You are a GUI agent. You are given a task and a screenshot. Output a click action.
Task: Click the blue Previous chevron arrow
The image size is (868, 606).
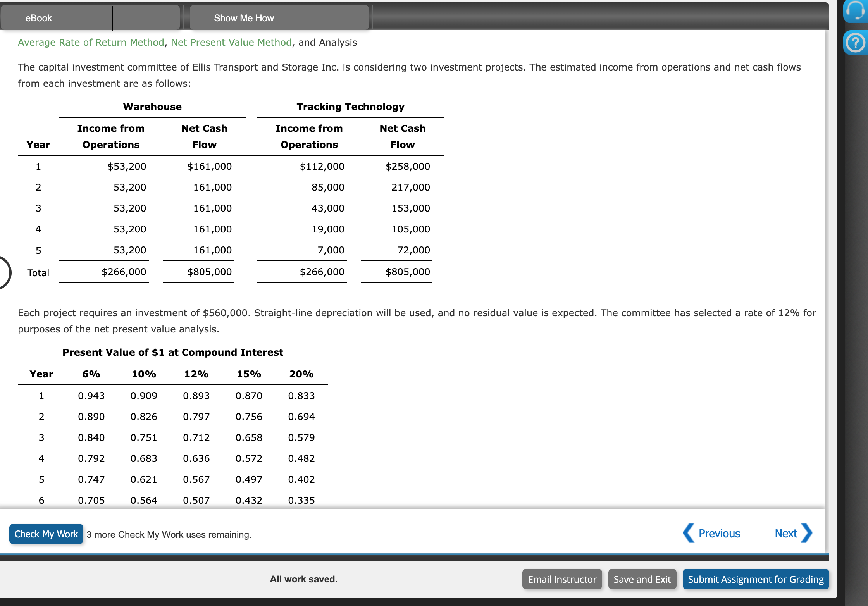click(688, 534)
